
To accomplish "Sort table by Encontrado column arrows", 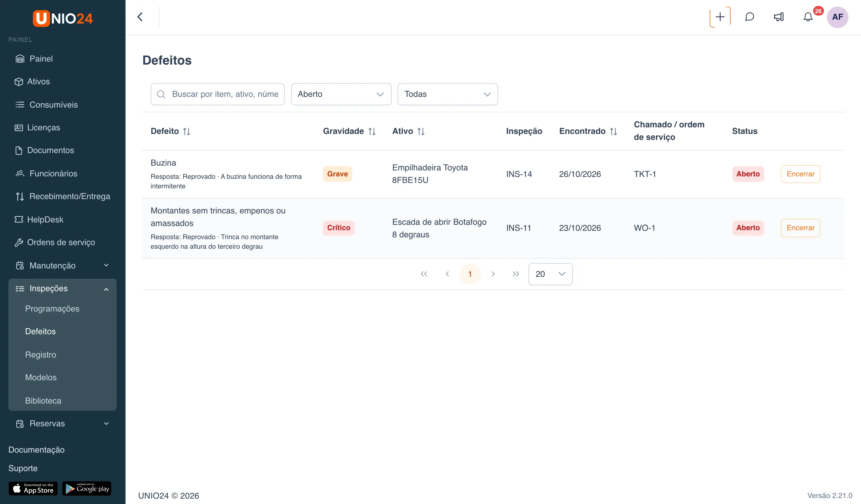I will (614, 131).
